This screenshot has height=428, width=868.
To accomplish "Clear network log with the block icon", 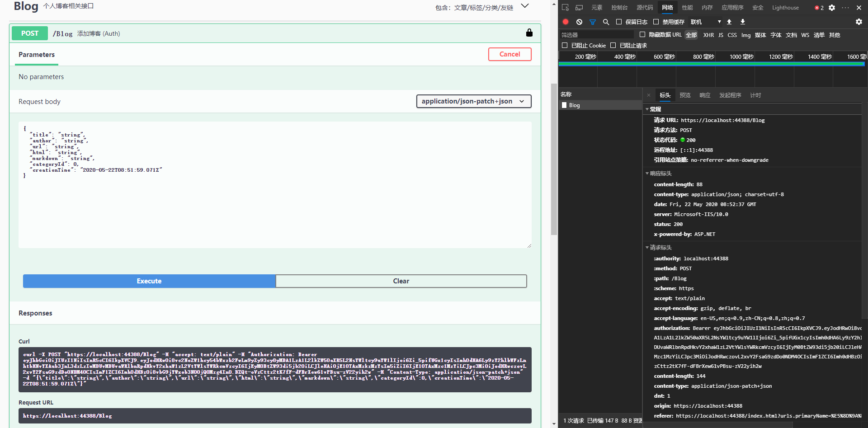I will (x=579, y=22).
